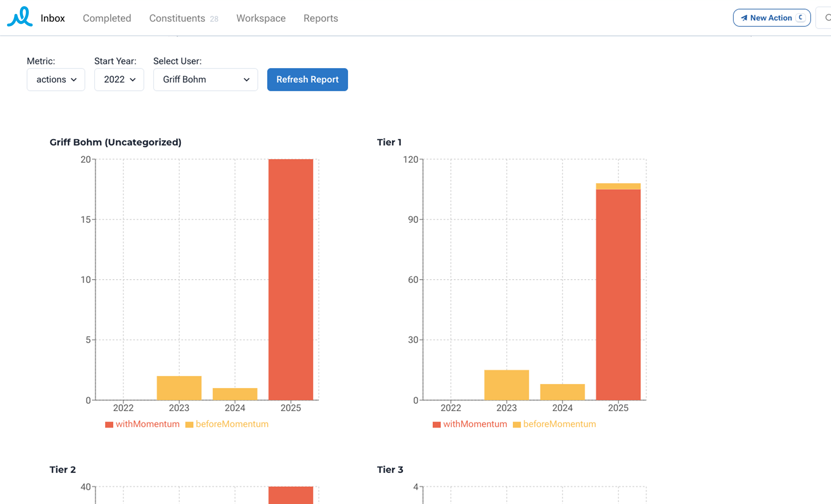Click the Metric: label
The width and height of the screenshot is (831, 504).
click(41, 61)
